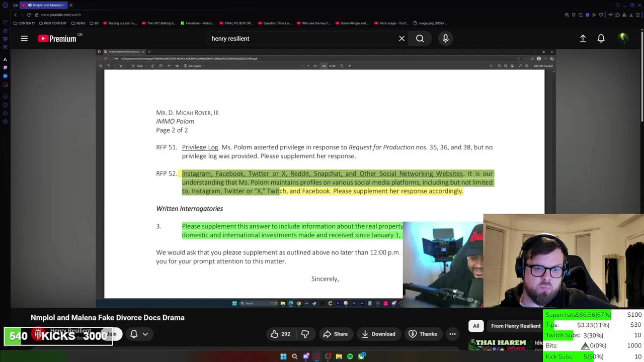Open Spotify from the taskbar
The height and width of the screenshot is (362, 644).
tap(350, 356)
